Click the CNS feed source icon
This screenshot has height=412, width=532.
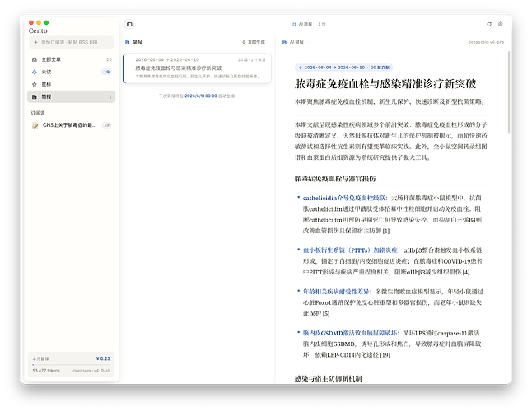pos(35,125)
